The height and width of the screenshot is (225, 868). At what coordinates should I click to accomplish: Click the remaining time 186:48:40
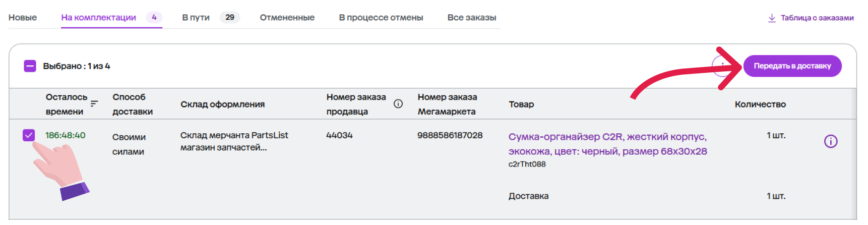click(x=65, y=135)
